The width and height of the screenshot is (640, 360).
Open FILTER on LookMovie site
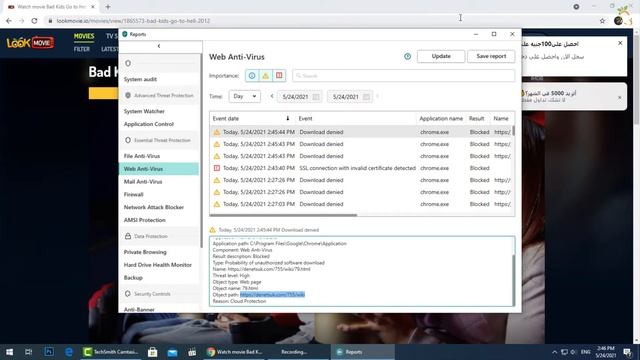tap(82, 49)
